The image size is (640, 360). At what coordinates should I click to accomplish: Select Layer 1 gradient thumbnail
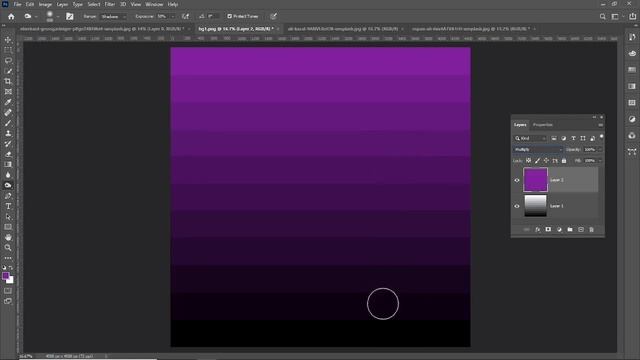535,206
